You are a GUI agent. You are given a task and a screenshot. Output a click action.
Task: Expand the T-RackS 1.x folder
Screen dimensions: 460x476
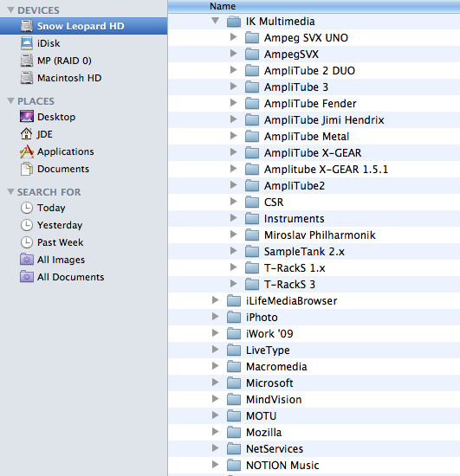(x=233, y=267)
